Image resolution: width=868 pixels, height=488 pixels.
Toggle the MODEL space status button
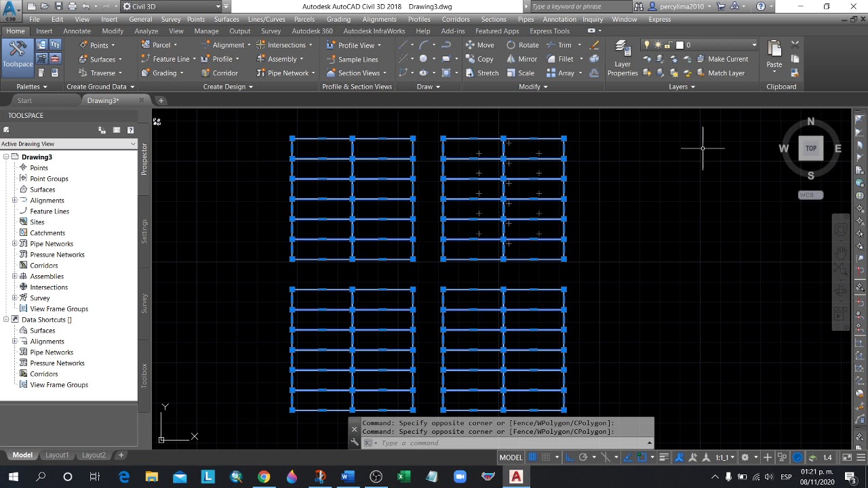(511, 457)
